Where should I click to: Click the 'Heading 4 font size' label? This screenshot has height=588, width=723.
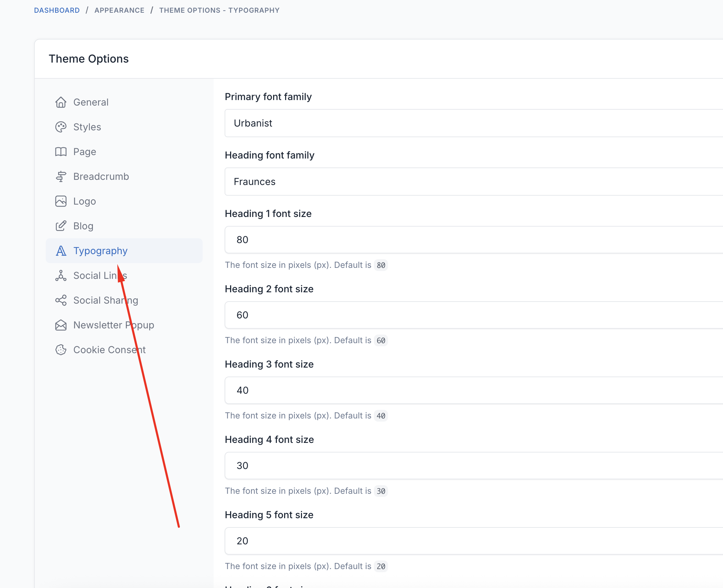click(269, 439)
